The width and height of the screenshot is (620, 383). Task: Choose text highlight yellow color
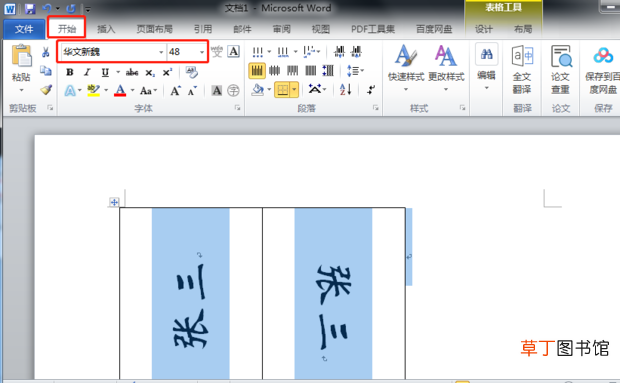tap(93, 91)
